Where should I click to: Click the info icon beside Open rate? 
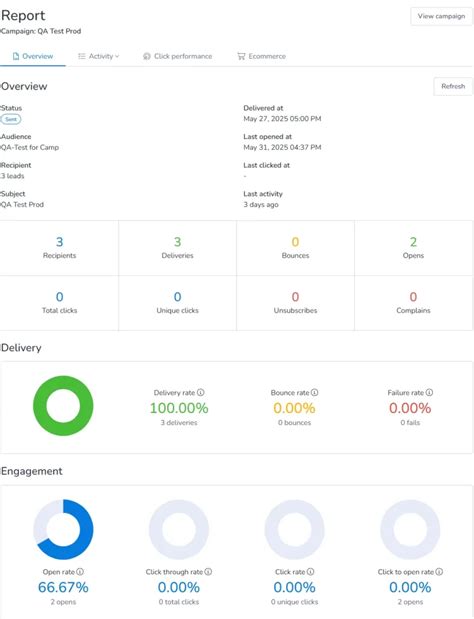[x=80, y=572]
